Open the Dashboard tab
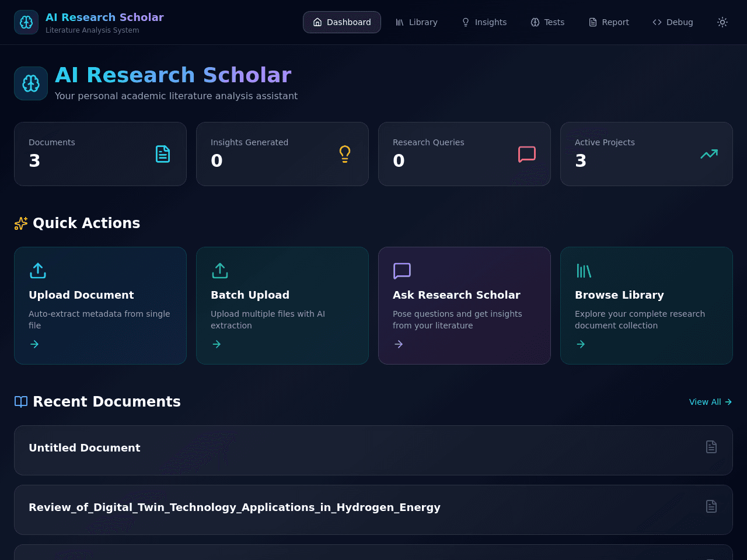The width and height of the screenshot is (747, 560). (342, 22)
